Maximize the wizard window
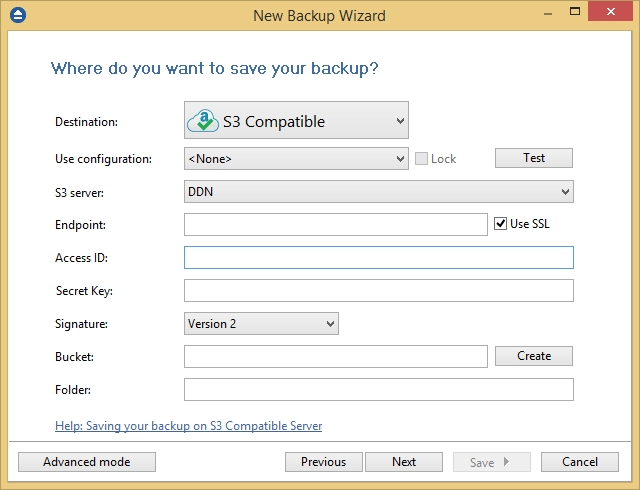The height and width of the screenshot is (490, 640). pos(575,12)
